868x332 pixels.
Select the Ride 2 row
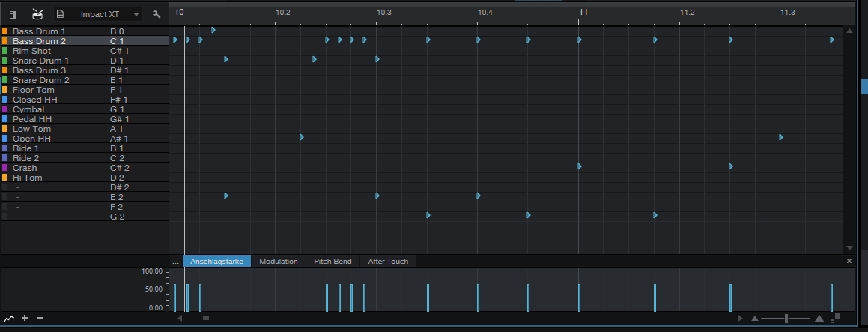point(85,158)
